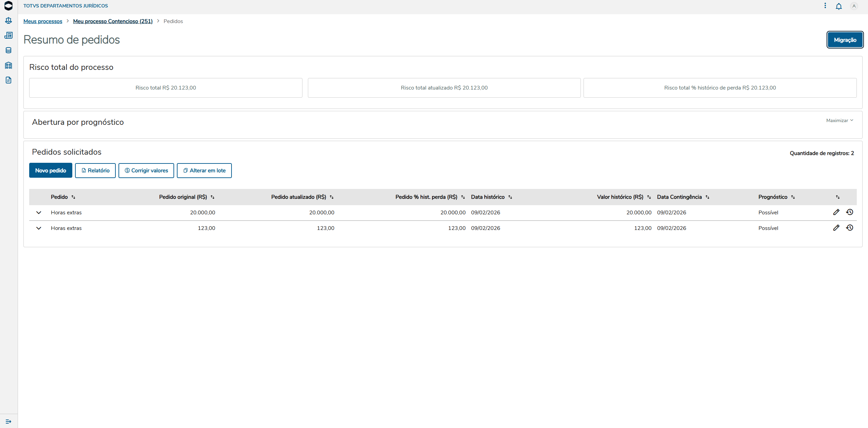The width and height of the screenshot is (868, 428).
Task: Sort table by Prognóstico column
Action: pos(793,197)
